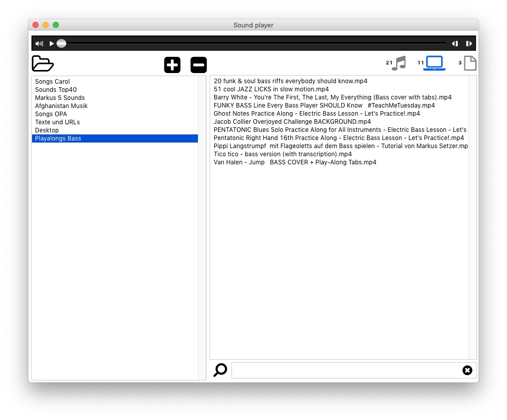Skip to the next track
The width and height of the screenshot is (507, 420).
pyautogui.click(x=469, y=43)
